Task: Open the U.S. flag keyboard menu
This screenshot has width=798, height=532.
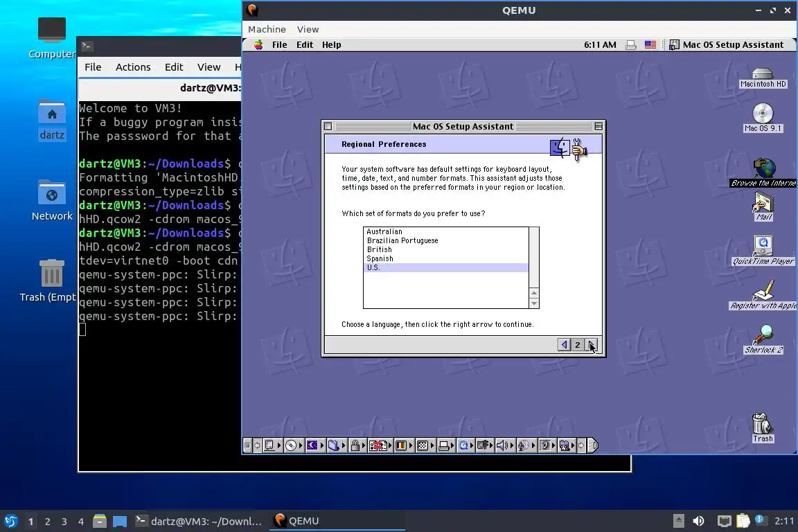Action: point(650,45)
